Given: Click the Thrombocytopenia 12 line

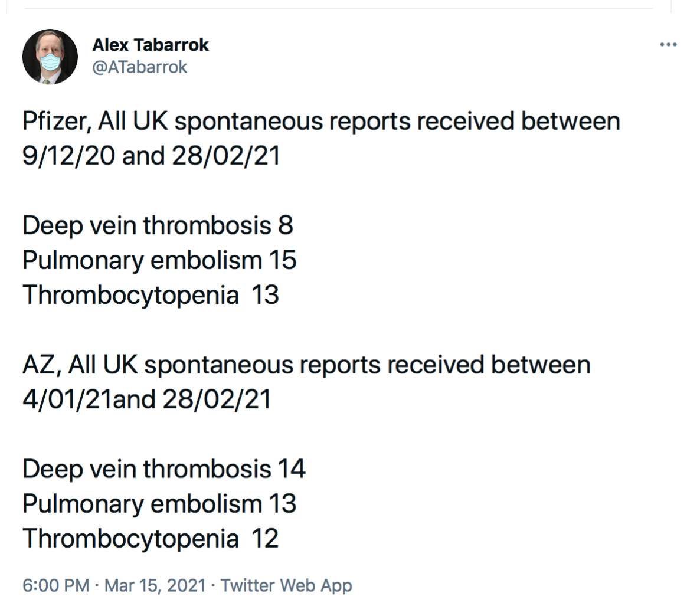Looking at the screenshot, I should [151, 539].
